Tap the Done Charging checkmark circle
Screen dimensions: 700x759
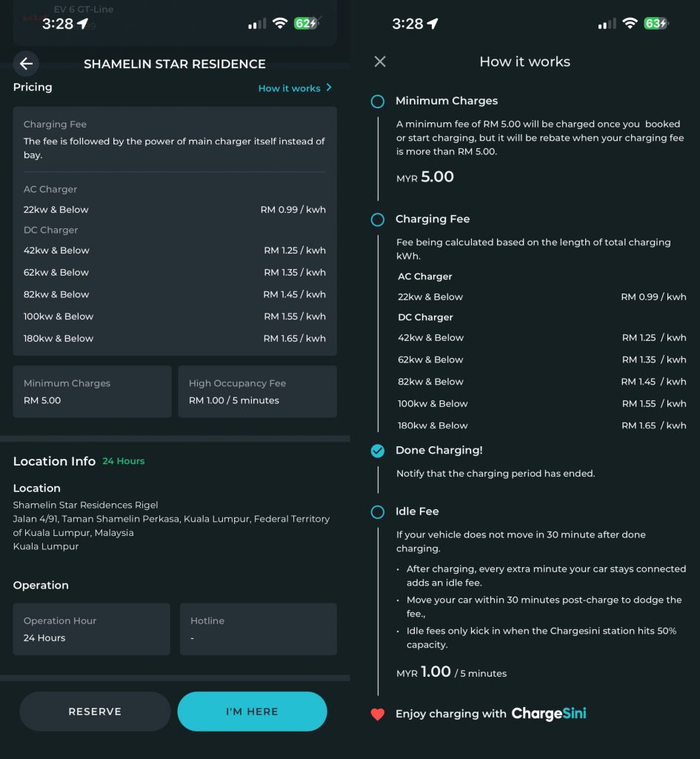pos(378,451)
